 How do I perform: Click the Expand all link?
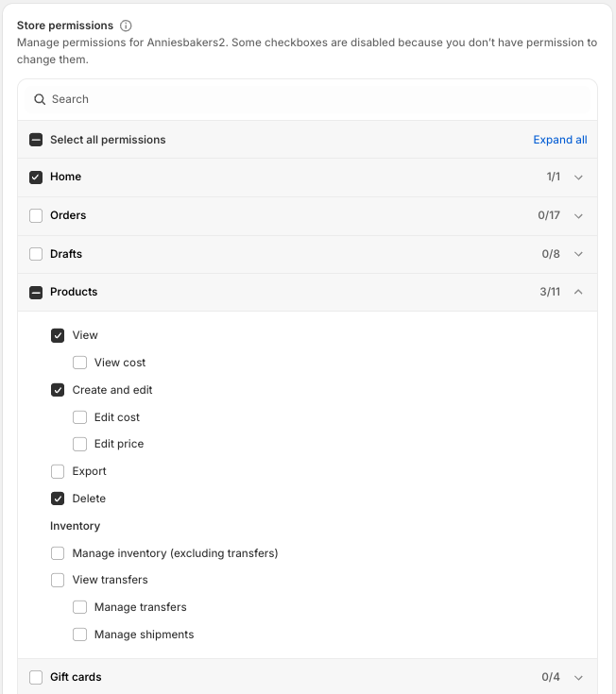pyautogui.click(x=559, y=140)
